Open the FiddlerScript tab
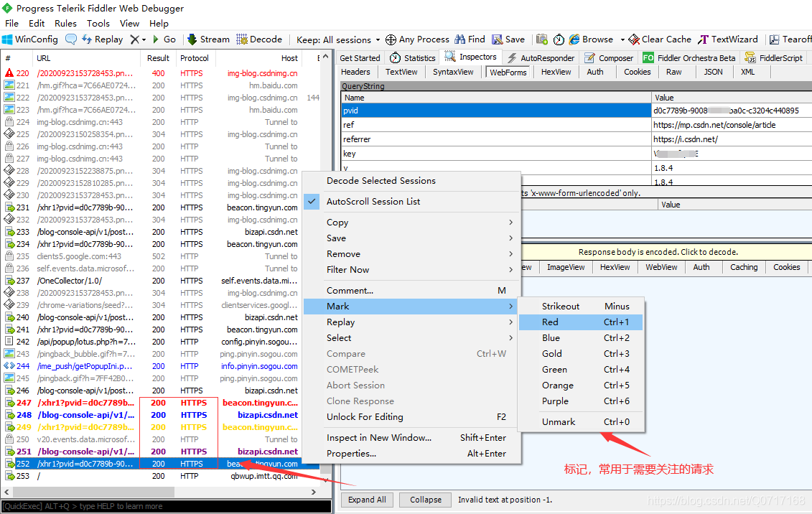 774,58
